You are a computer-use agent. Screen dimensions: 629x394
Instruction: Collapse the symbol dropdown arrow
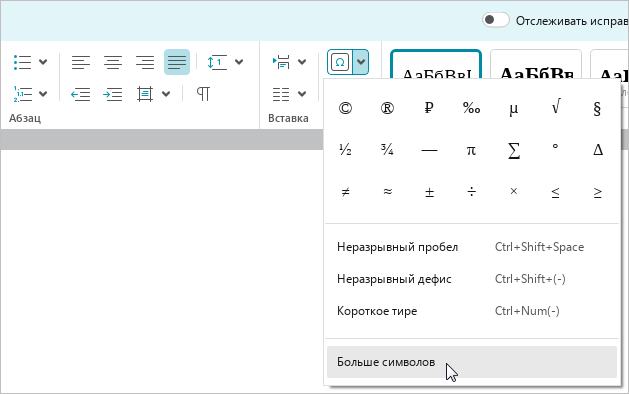pyautogui.click(x=361, y=62)
